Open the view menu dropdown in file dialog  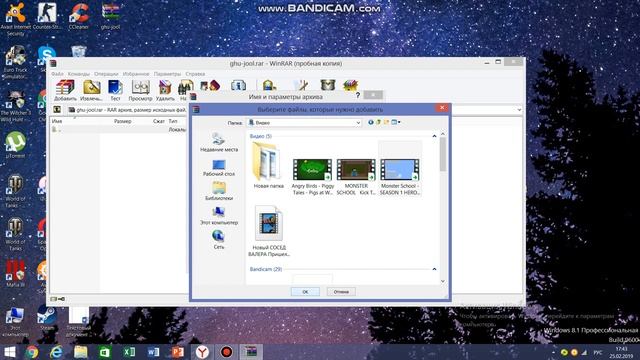396,122
